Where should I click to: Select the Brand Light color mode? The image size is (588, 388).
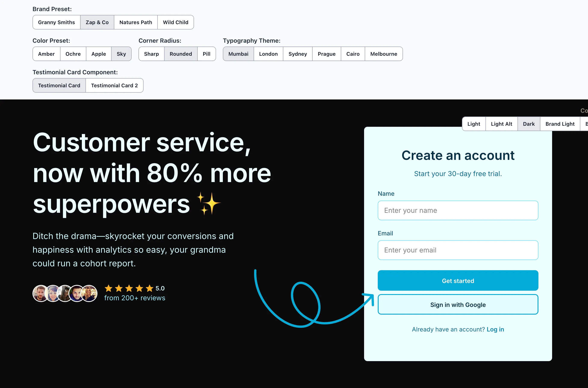coord(560,124)
